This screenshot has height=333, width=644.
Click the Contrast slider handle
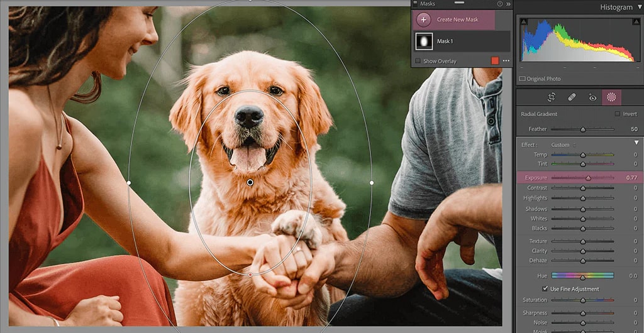[583, 188]
